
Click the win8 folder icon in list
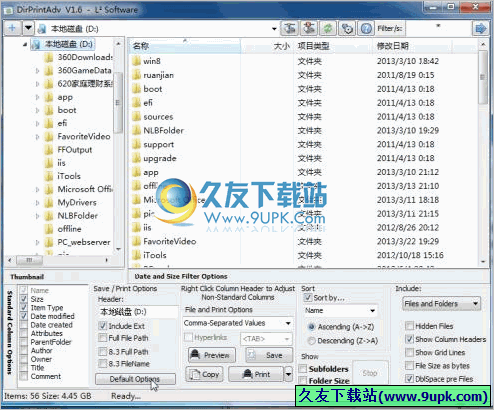136,61
